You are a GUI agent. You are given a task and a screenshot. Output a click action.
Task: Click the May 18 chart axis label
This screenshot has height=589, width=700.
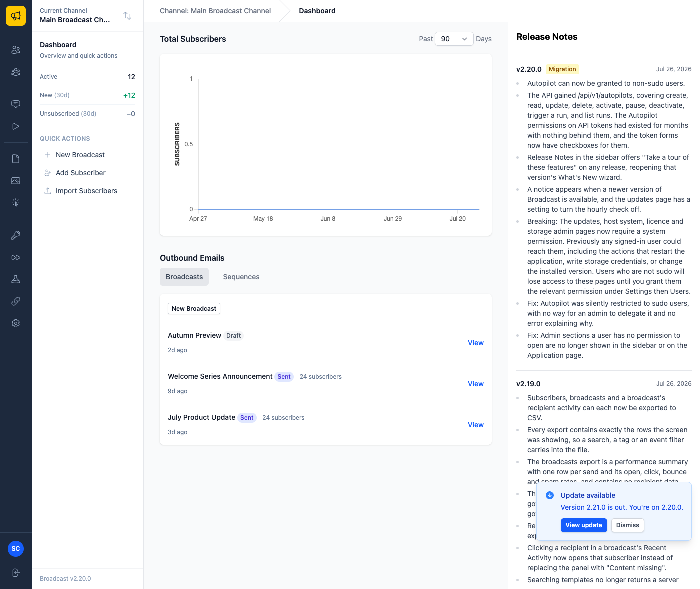263,219
